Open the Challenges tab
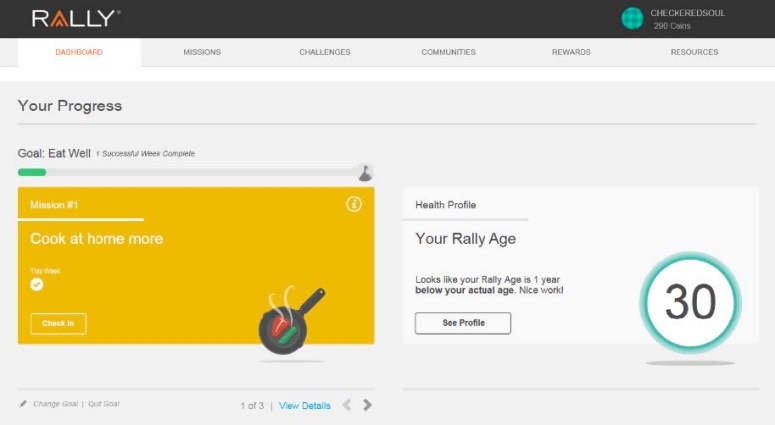Image resolution: width=775 pixels, height=425 pixels. 325,52
